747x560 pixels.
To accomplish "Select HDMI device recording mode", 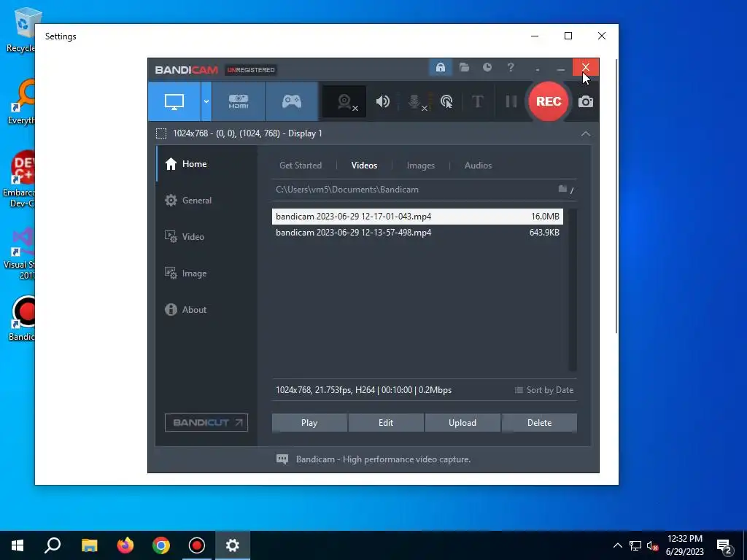I will point(239,101).
